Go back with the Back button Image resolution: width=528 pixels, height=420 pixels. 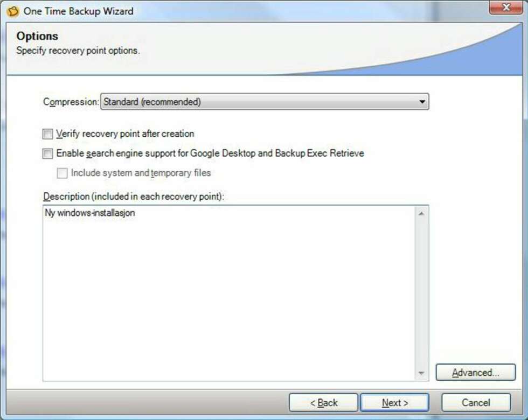click(x=324, y=403)
